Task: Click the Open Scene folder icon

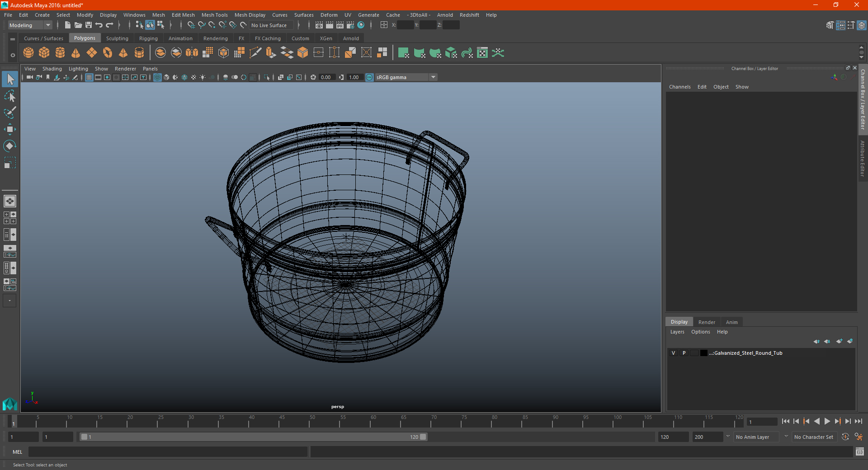Action: 78,25
